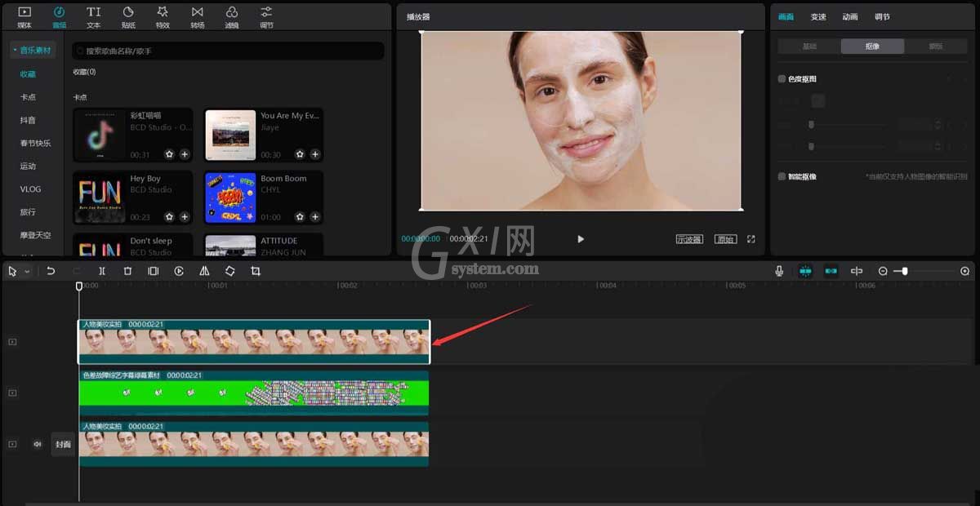Click the delete trash icon
The image size is (980, 506).
127,271
